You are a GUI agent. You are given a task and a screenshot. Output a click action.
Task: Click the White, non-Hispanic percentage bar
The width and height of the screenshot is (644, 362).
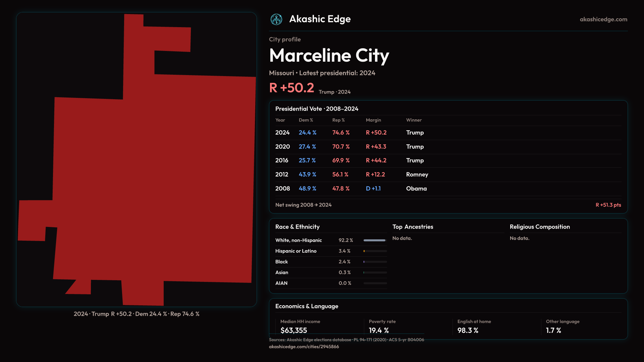(x=375, y=240)
